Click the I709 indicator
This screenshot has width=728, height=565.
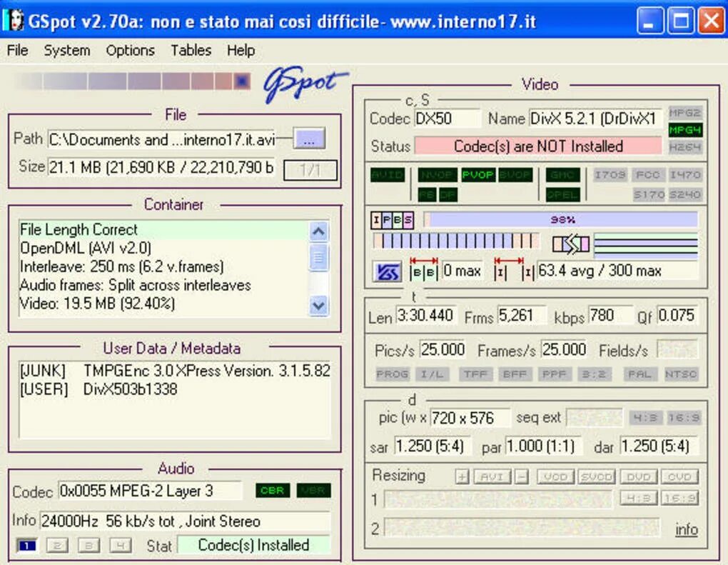(x=610, y=175)
